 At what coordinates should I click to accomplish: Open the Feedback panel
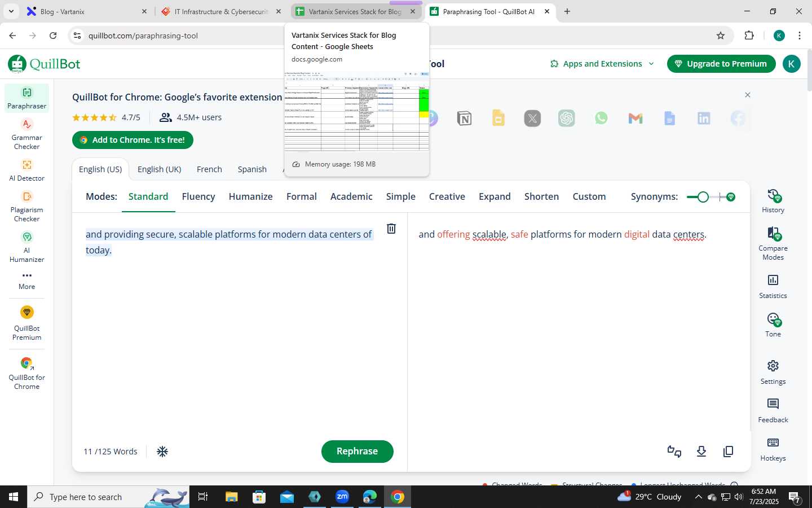click(x=773, y=411)
